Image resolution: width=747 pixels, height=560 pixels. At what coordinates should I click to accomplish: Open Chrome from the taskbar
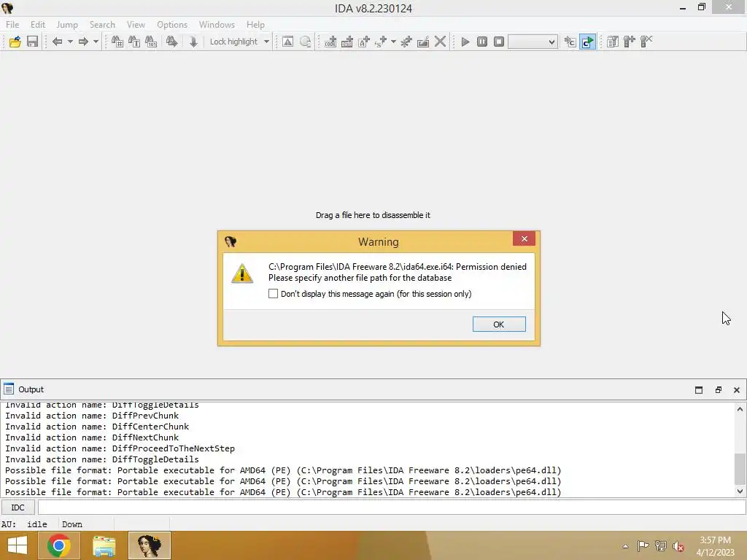click(x=59, y=545)
